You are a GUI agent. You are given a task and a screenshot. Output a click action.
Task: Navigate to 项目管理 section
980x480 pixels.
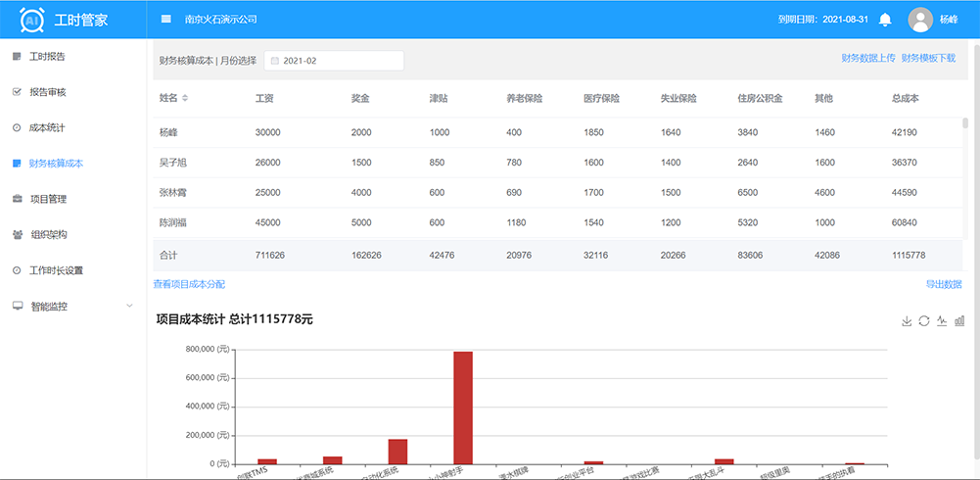(x=47, y=199)
